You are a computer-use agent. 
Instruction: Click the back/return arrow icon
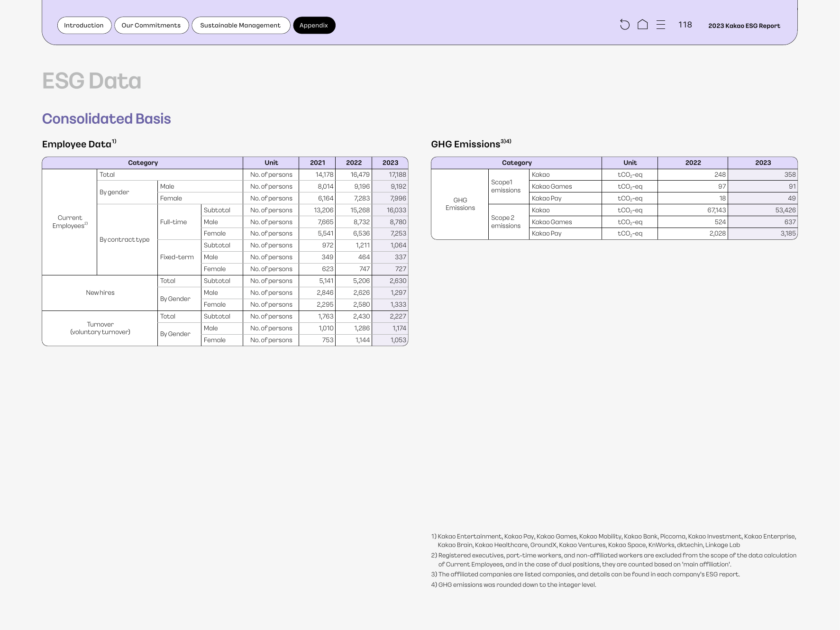tap(625, 25)
